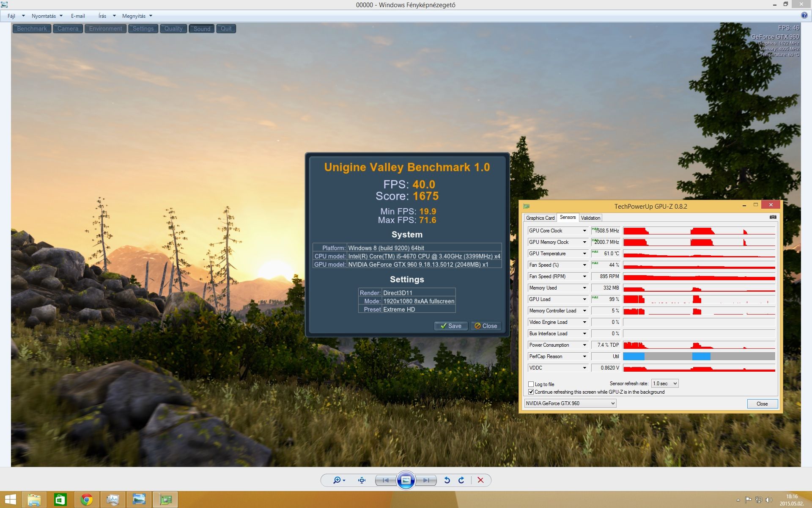The image size is (812, 508).
Task: Open the zoom magnifier control in photo viewer
Action: [339, 480]
